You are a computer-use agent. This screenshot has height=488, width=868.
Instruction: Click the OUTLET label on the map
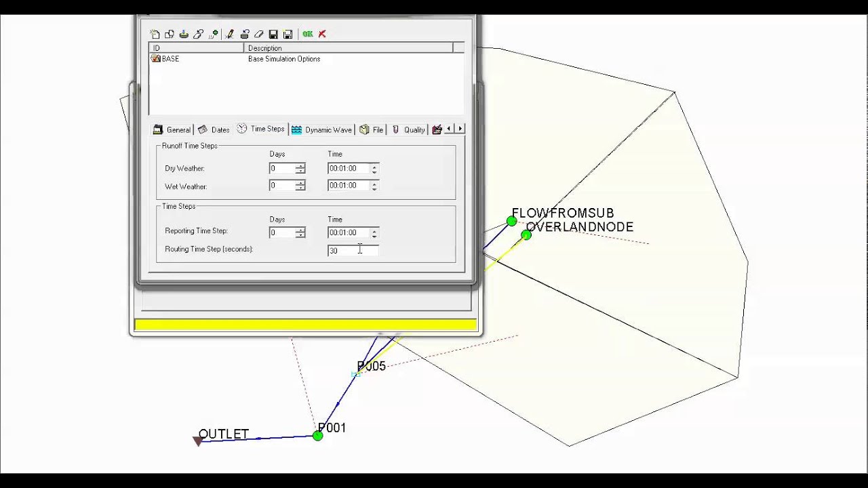(223, 434)
